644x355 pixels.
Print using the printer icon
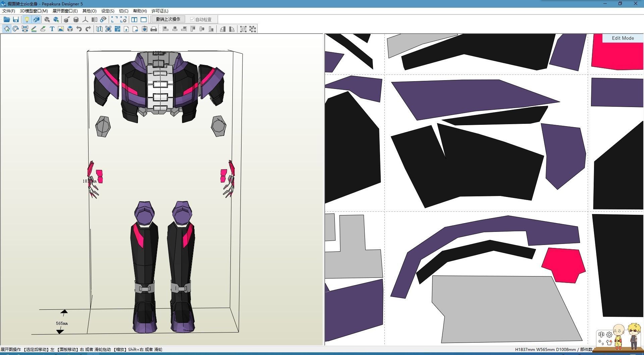click(154, 29)
